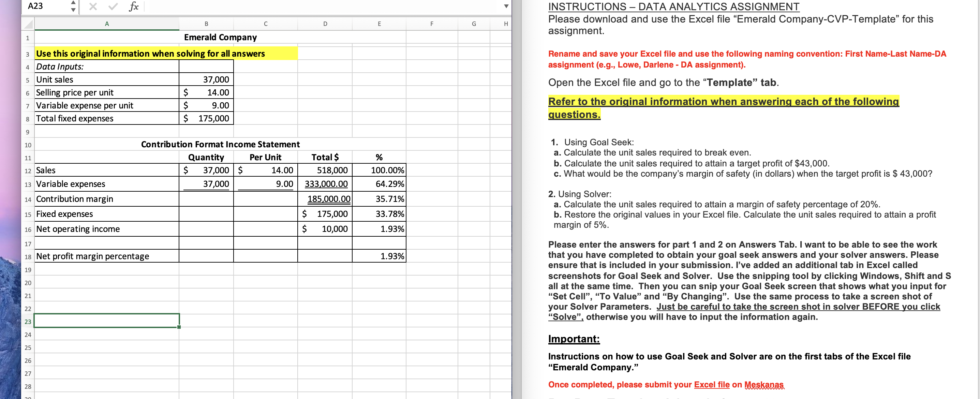This screenshot has height=399, width=980.
Task: Click the Name Box down arrow
Action: pyautogui.click(x=73, y=10)
